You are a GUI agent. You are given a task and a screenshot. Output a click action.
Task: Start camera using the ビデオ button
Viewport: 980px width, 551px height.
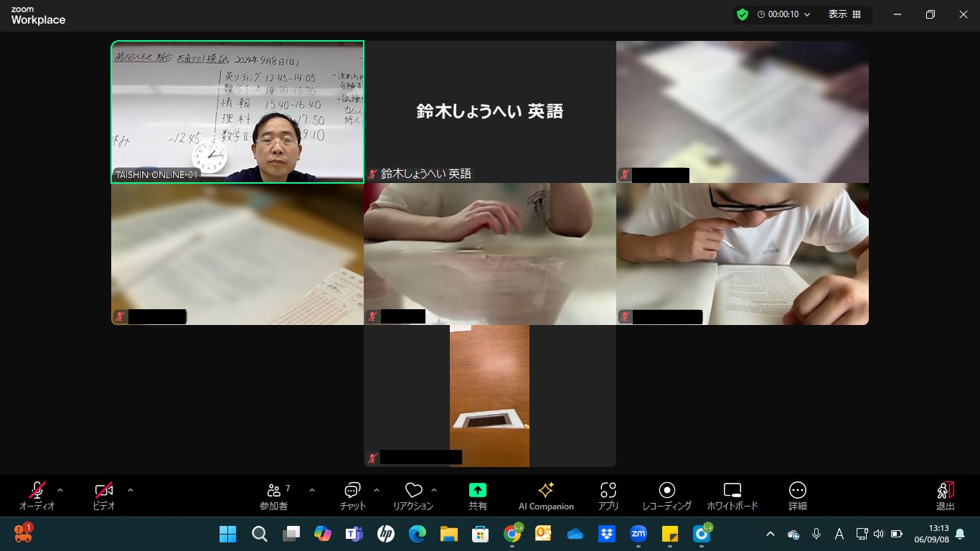[x=104, y=495]
